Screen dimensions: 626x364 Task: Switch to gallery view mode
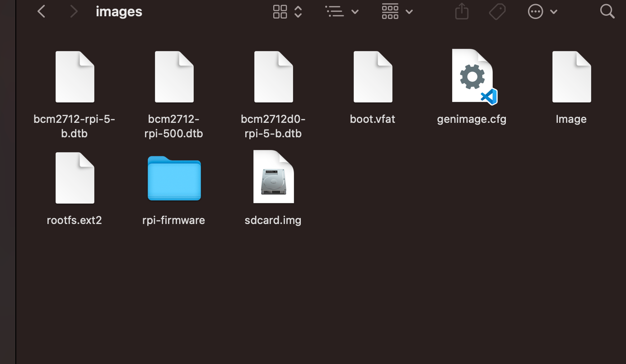point(390,11)
